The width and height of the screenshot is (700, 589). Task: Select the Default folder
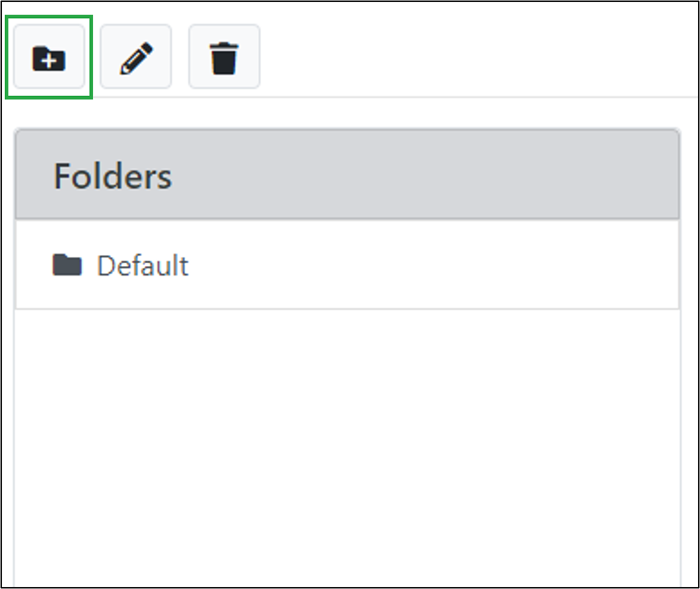pyautogui.click(x=142, y=265)
